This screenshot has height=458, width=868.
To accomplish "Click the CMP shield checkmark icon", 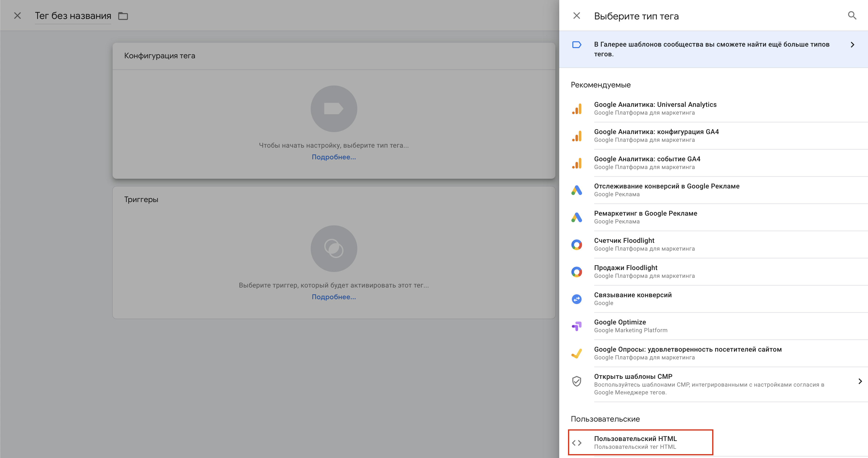I will click(x=576, y=381).
